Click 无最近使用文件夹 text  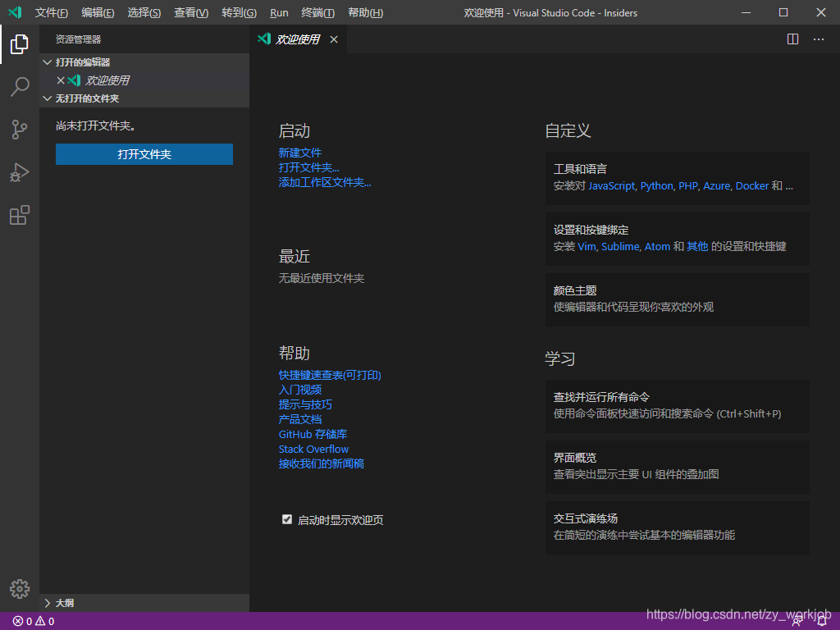pos(322,278)
